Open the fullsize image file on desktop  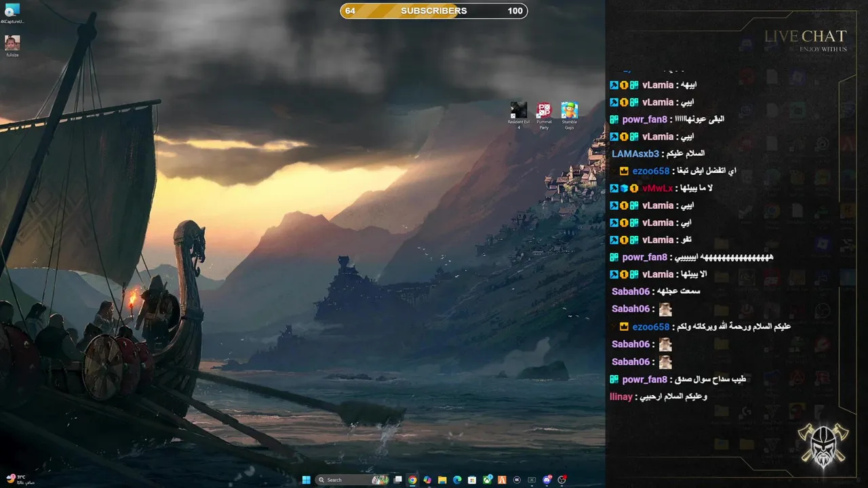pyautogui.click(x=12, y=46)
